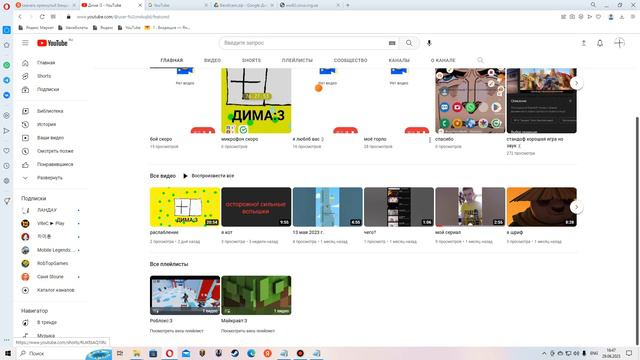This screenshot has width=640, height=360.
Task: Open Понравившиеся in the sidebar
Action: (55, 164)
